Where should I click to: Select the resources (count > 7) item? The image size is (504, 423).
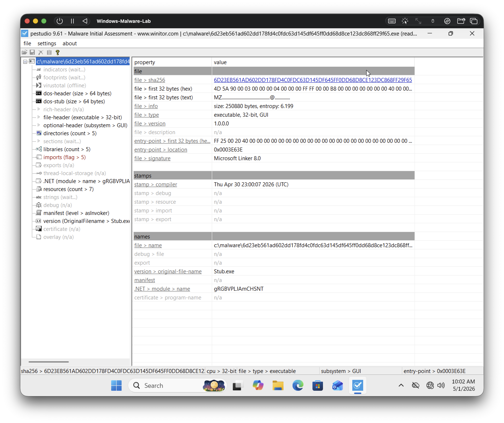[x=68, y=189]
